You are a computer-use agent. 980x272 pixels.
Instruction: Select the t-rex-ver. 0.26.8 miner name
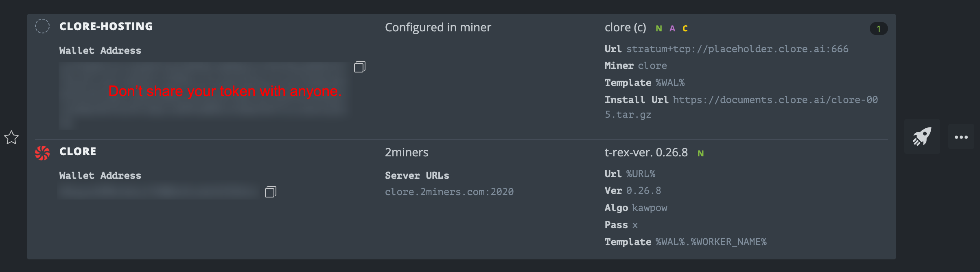(x=646, y=153)
